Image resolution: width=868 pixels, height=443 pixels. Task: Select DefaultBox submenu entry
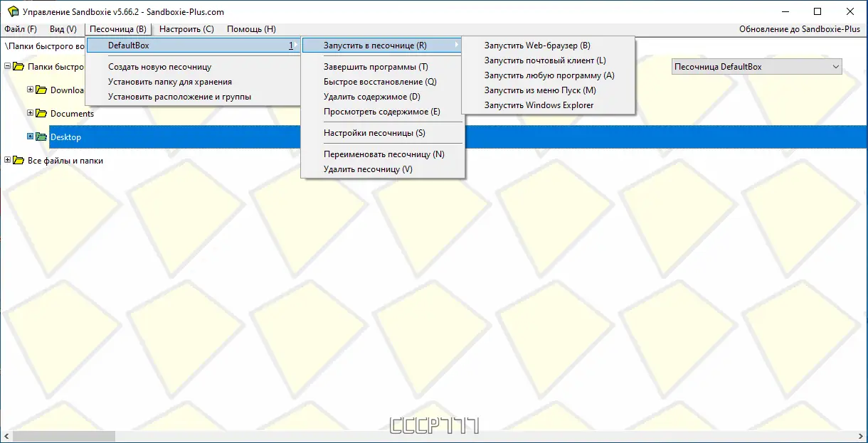pos(193,46)
